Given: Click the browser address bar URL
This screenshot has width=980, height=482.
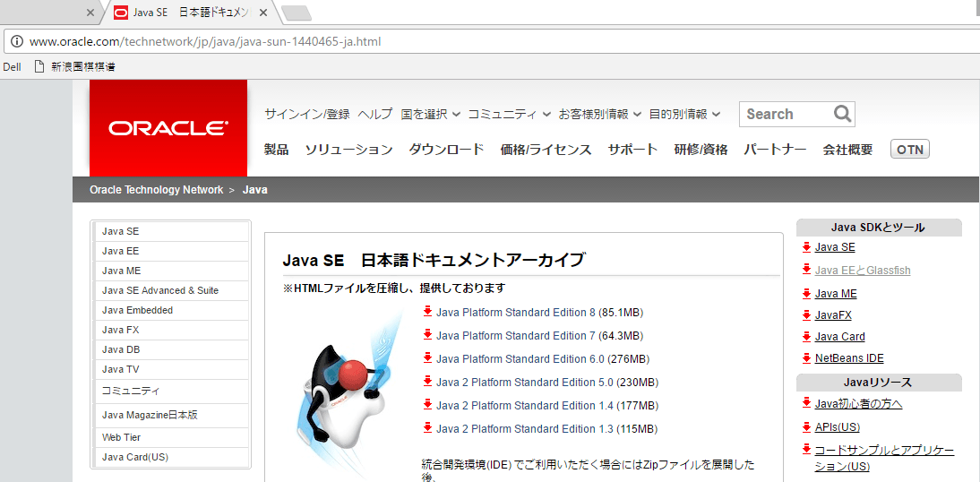Looking at the screenshot, I should point(205,42).
